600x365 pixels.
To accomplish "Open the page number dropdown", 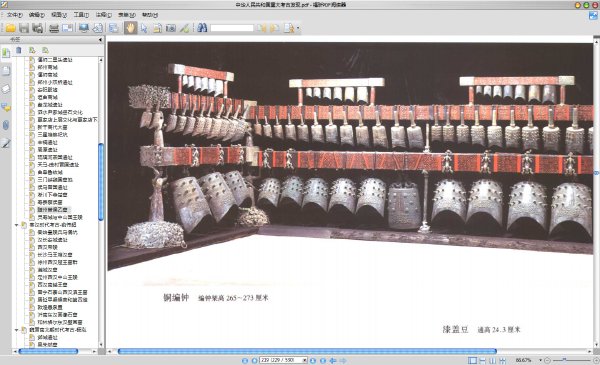I will pyautogui.click(x=305, y=360).
